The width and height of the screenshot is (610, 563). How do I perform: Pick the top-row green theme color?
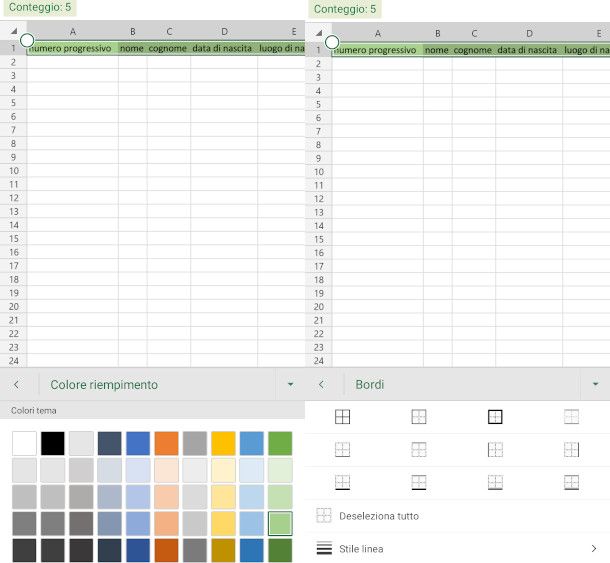pyautogui.click(x=280, y=443)
